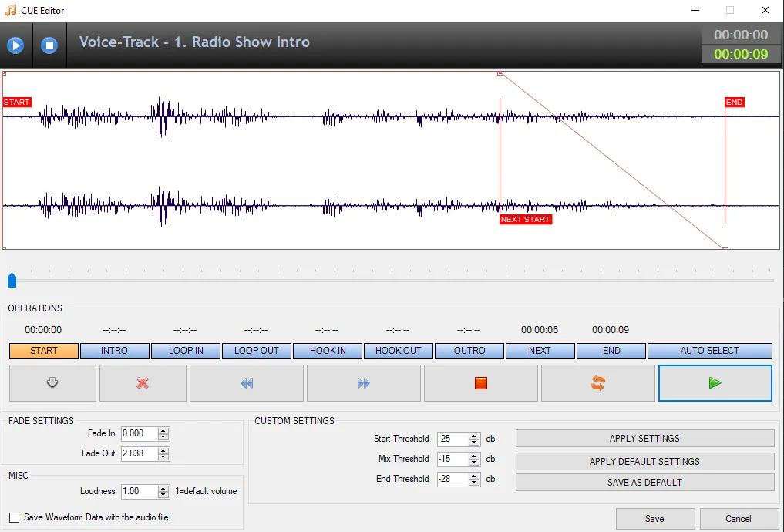Click the Loudness input field
This screenshot has width=784, height=532.
[x=140, y=491]
